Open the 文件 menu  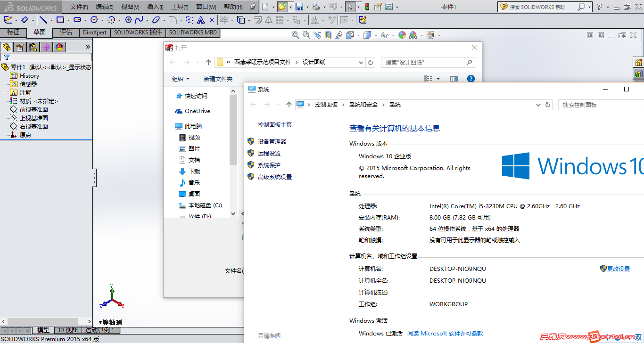79,7
